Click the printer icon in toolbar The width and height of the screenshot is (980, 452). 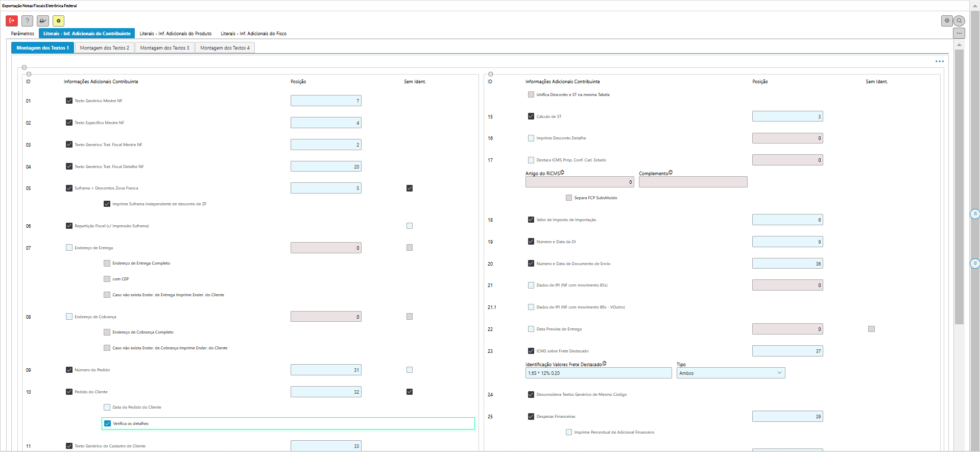(43, 21)
